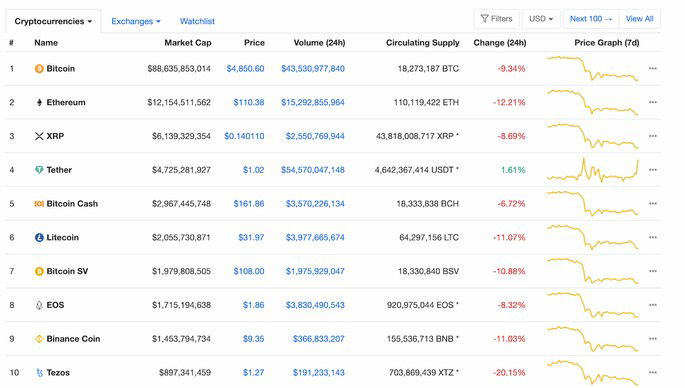Go to Next 100 cryptocurrencies
The height and width of the screenshot is (388, 685).
pos(591,19)
